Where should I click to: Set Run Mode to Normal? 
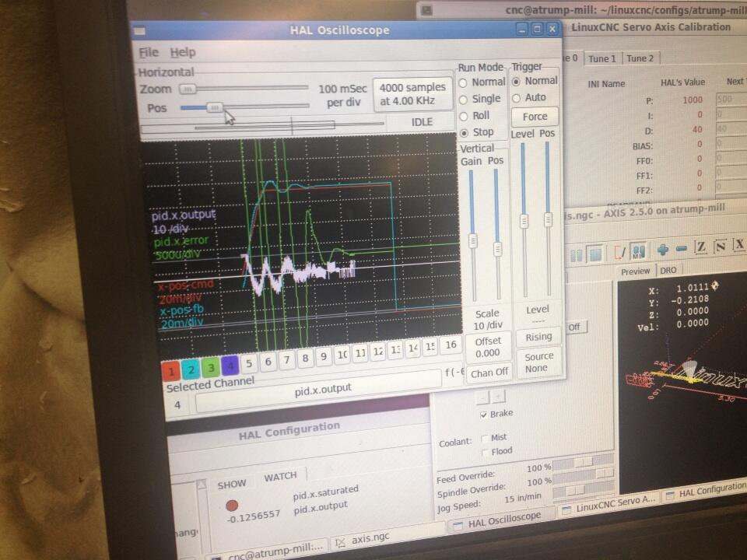pos(462,83)
